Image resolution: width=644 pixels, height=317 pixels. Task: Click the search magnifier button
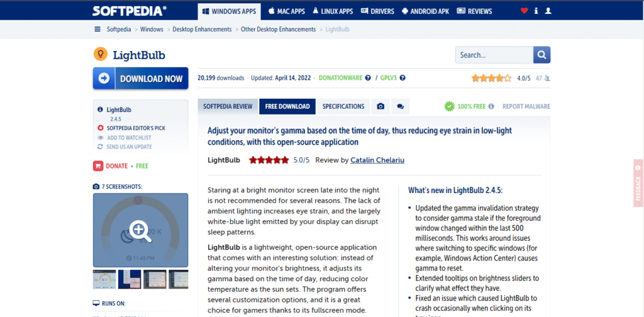click(541, 55)
